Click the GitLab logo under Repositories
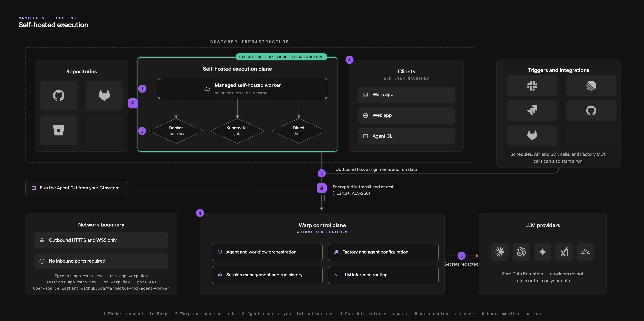Image resolution: width=644 pixels, height=321 pixels. click(104, 95)
